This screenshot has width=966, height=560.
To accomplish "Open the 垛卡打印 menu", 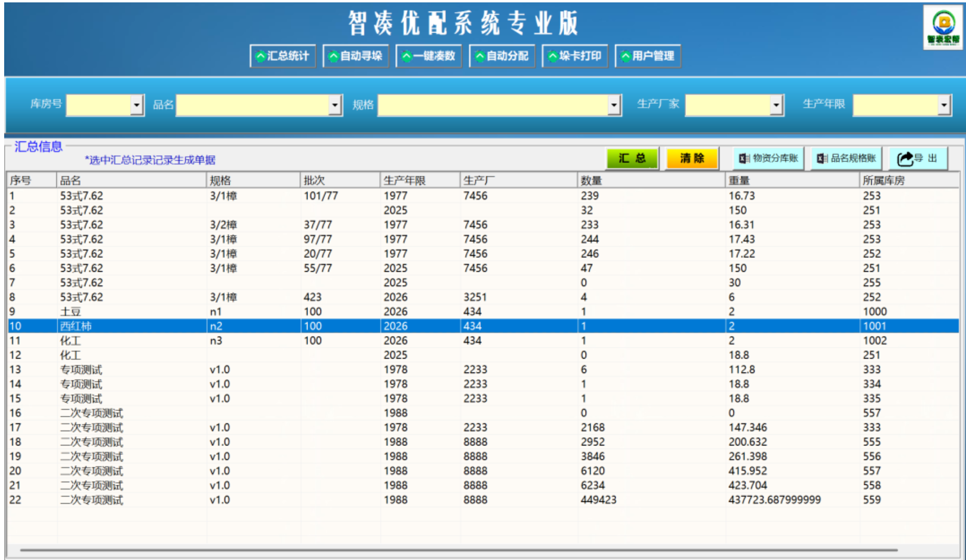I will point(575,56).
